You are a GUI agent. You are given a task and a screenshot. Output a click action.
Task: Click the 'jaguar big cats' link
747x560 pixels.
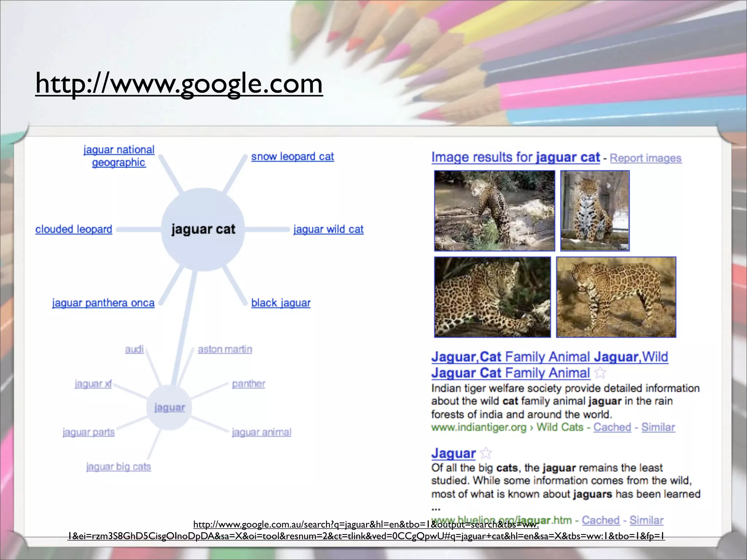[x=119, y=467]
